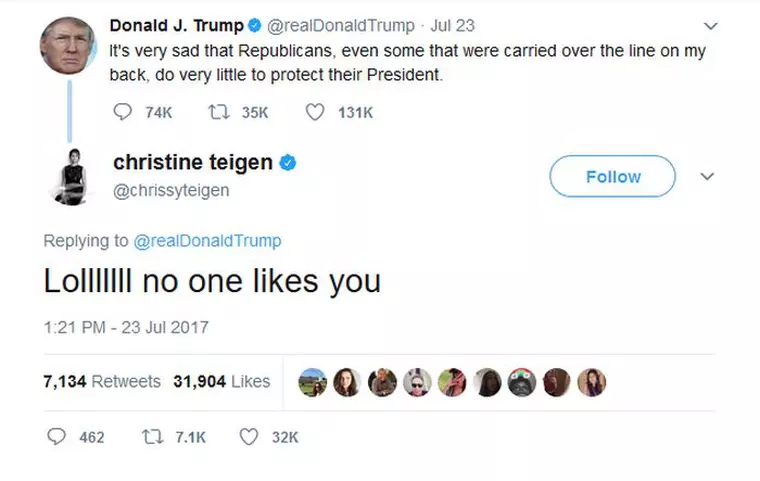Click verified badge next to christine teigen
This screenshot has width=760, height=481.
click(288, 162)
